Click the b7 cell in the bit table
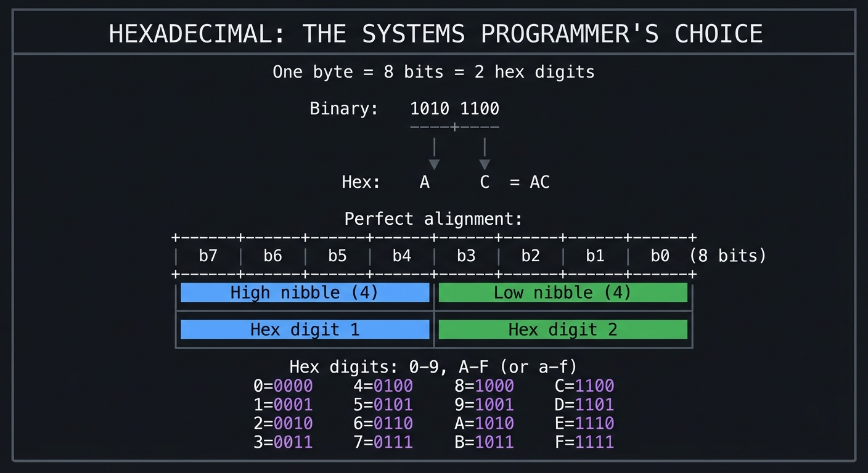868x473 pixels. pos(208,256)
